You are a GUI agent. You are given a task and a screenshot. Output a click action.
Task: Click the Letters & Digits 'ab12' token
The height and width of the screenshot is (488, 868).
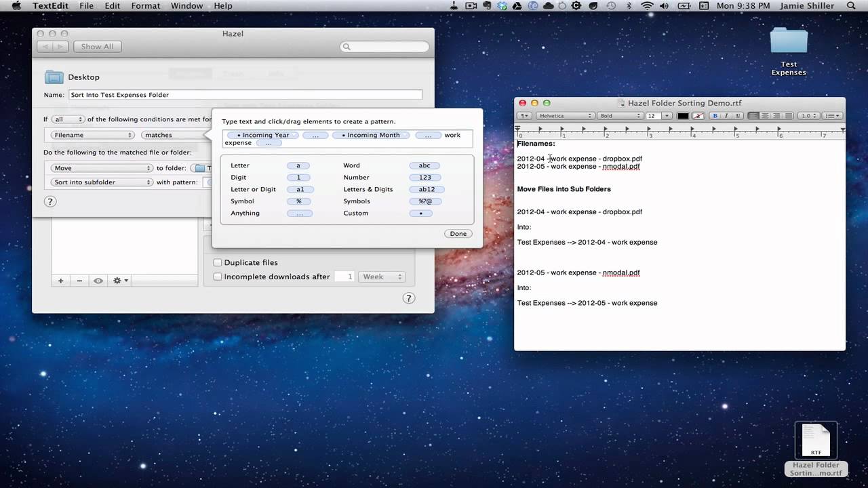[427, 190]
